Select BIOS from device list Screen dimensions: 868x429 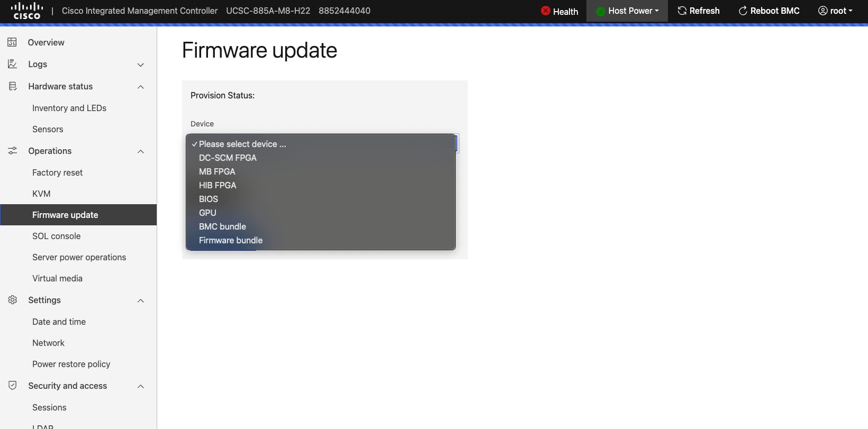tap(321, 199)
